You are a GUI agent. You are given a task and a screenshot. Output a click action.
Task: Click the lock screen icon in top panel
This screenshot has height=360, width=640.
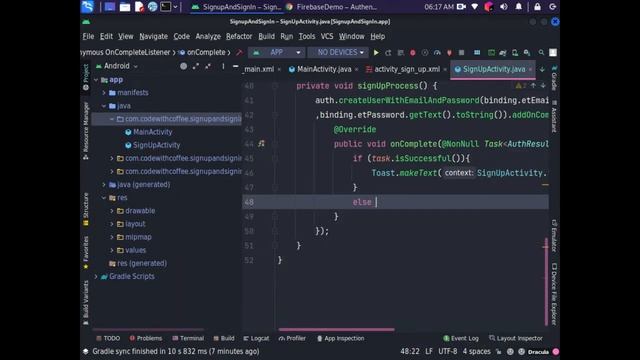[537, 7]
